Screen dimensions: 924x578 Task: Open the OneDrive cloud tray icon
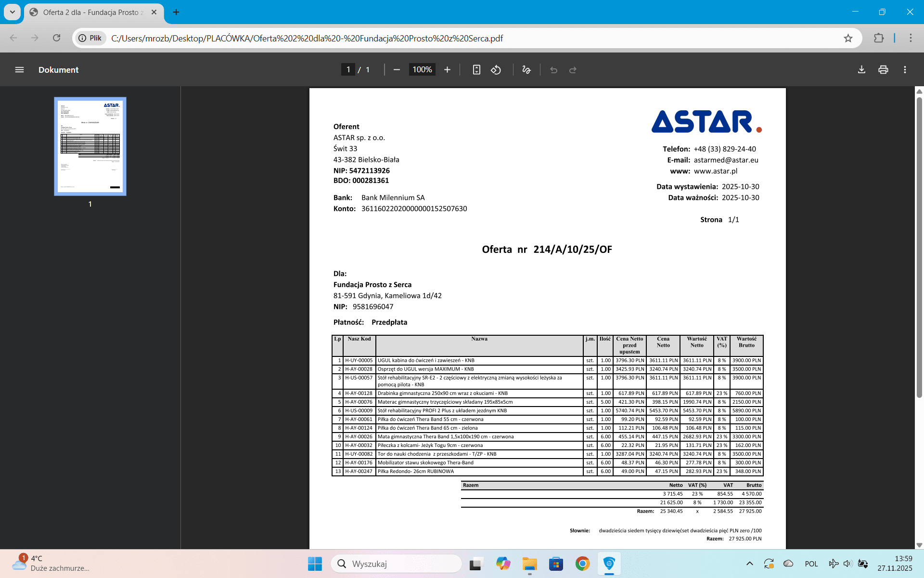point(788,564)
